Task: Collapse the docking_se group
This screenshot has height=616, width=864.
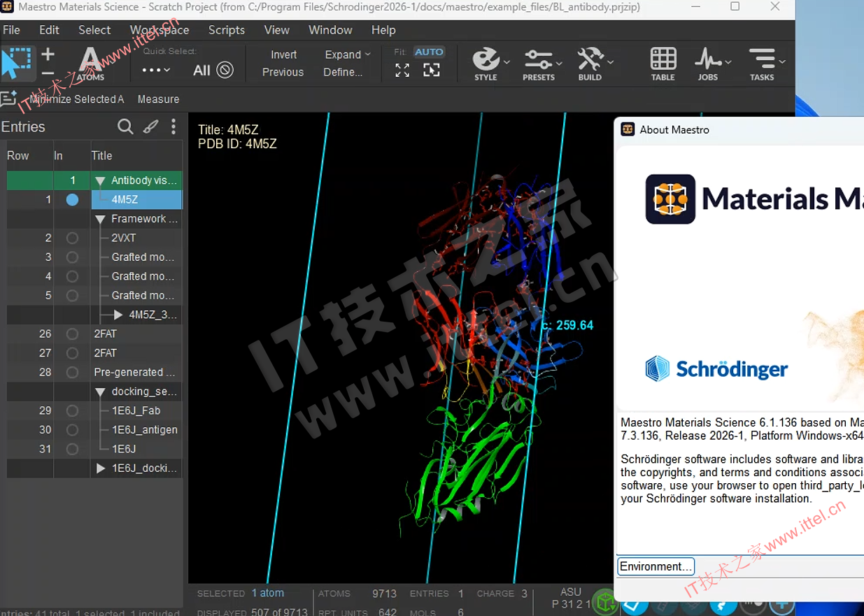Action: click(x=100, y=392)
